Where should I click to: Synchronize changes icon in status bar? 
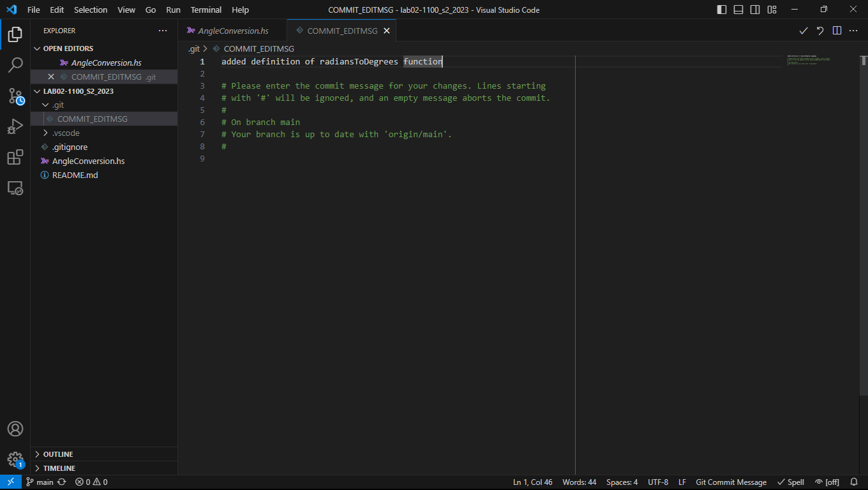click(x=62, y=482)
